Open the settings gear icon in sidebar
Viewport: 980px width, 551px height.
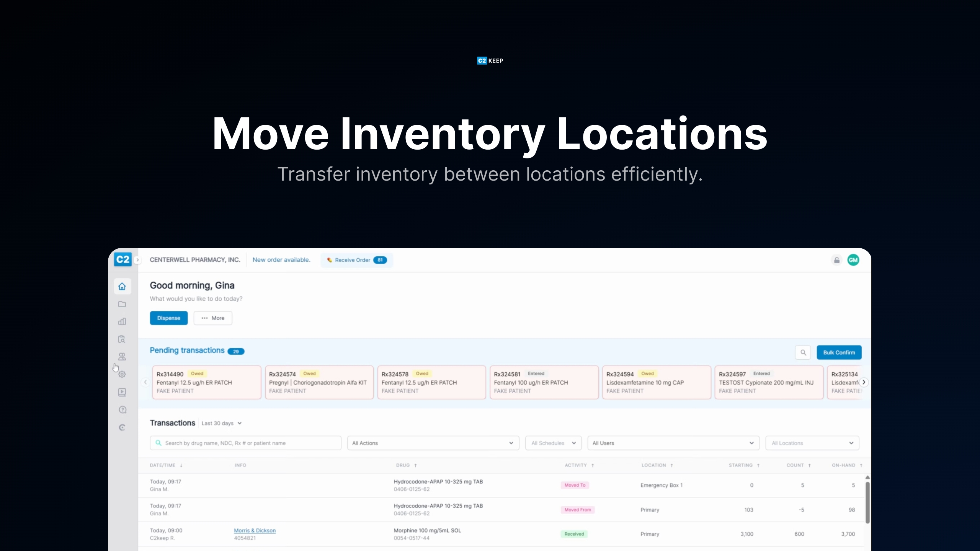tap(122, 374)
